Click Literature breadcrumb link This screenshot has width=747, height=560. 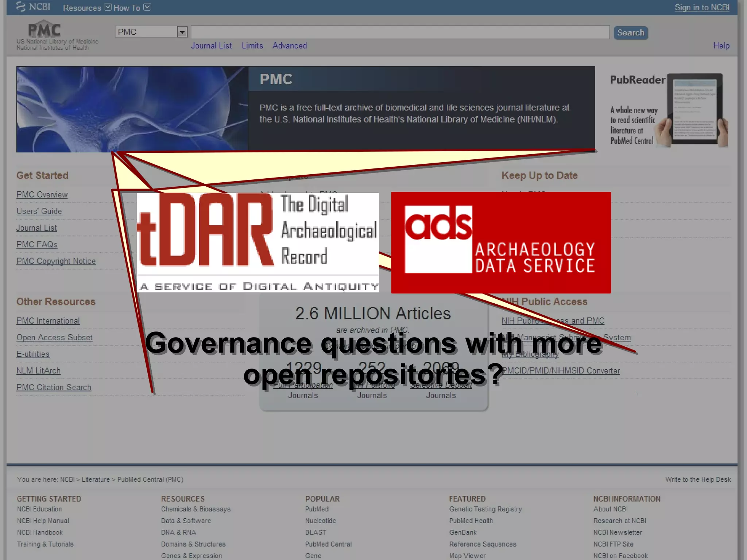tap(96, 479)
